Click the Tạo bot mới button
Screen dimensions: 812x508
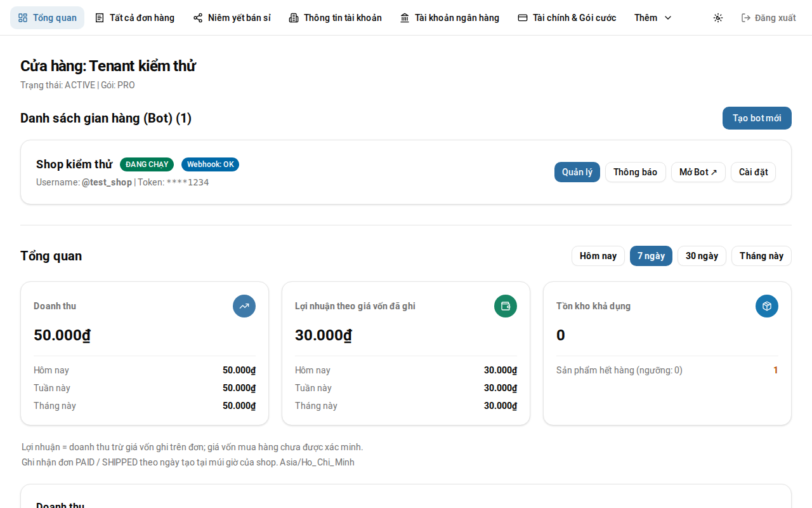coord(757,118)
